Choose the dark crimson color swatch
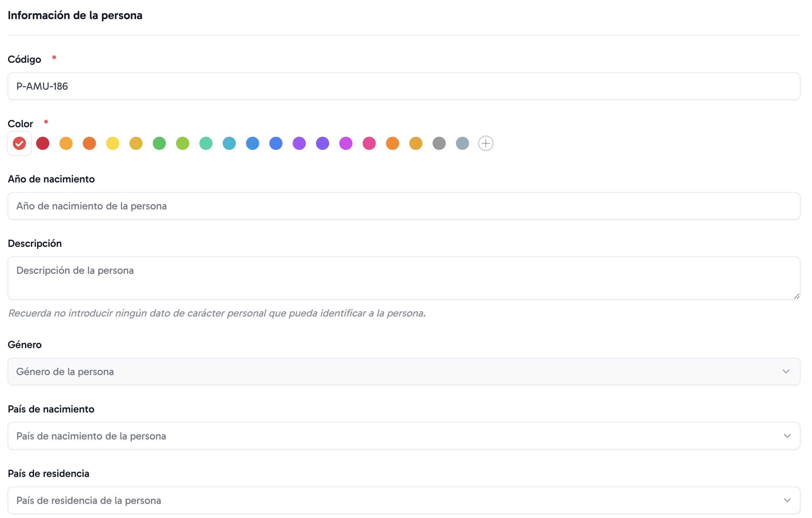 pyautogui.click(x=43, y=143)
